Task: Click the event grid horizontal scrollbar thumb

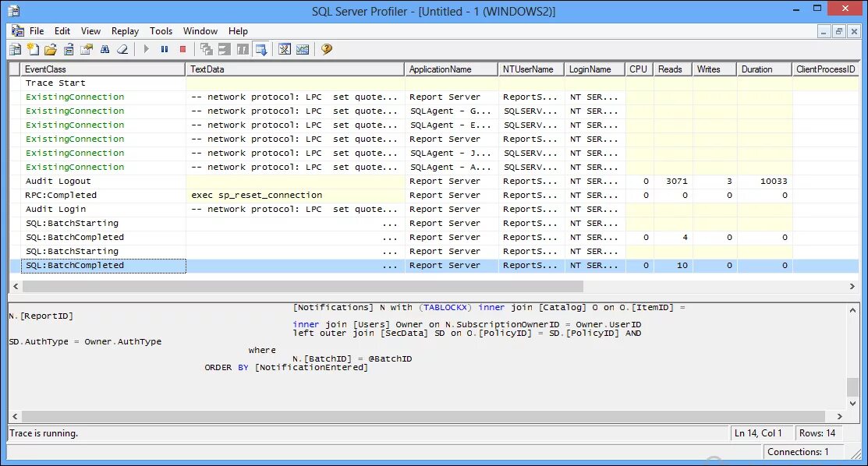Action: (303, 286)
